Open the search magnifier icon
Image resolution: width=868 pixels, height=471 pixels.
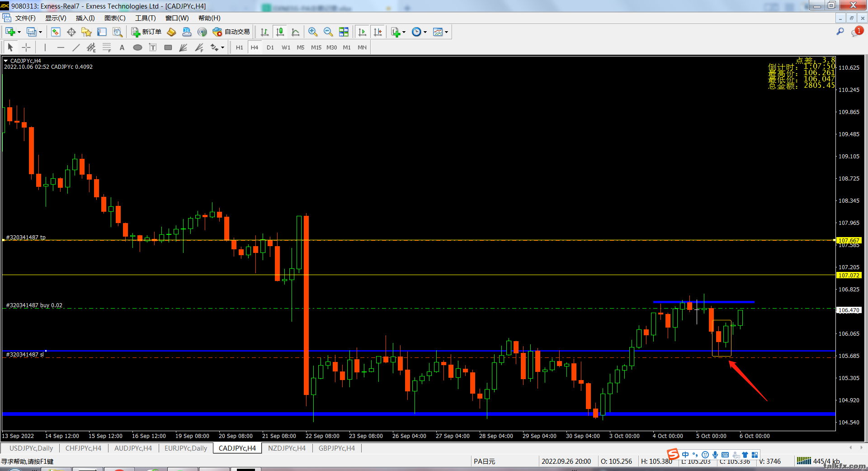pos(840,32)
